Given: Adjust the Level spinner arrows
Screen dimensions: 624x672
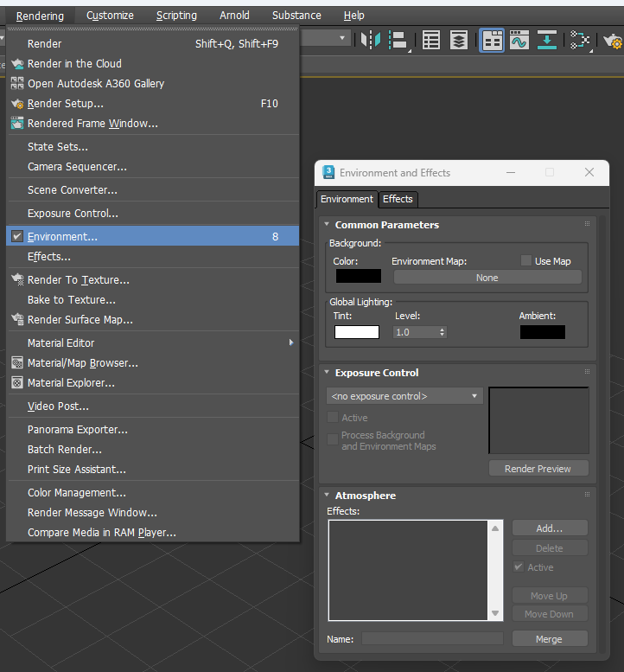Looking at the screenshot, I should click(442, 332).
